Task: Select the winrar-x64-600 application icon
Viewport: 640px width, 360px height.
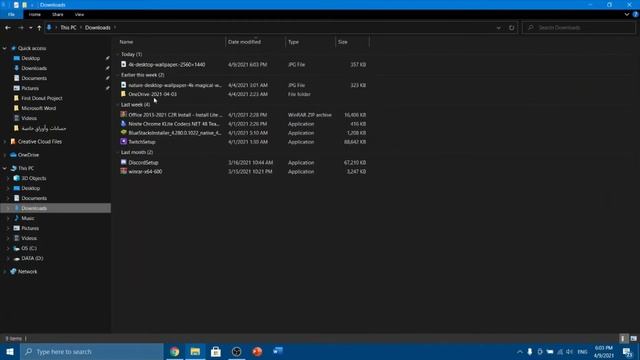Action: coord(123,171)
